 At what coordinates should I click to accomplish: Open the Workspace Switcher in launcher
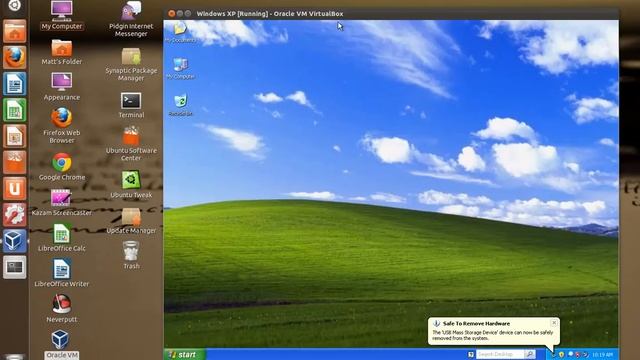coord(15,267)
